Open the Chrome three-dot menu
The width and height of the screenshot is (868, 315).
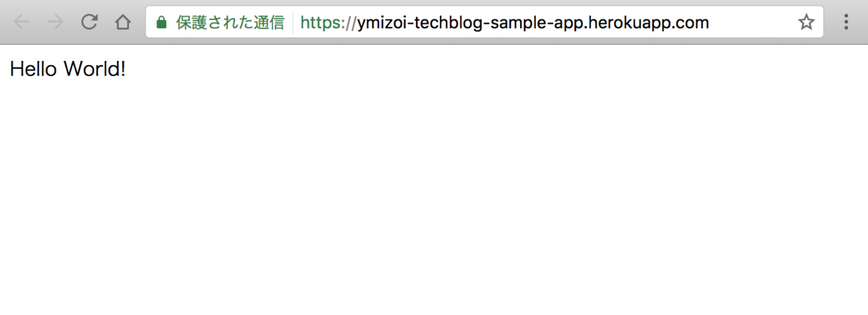(x=847, y=22)
